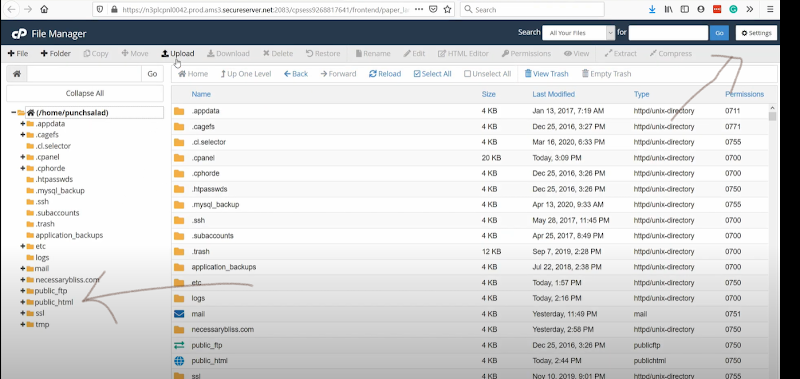The image size is (800, 379).
Task: Click the Copy toolbar item
Action: click(96, 54)
